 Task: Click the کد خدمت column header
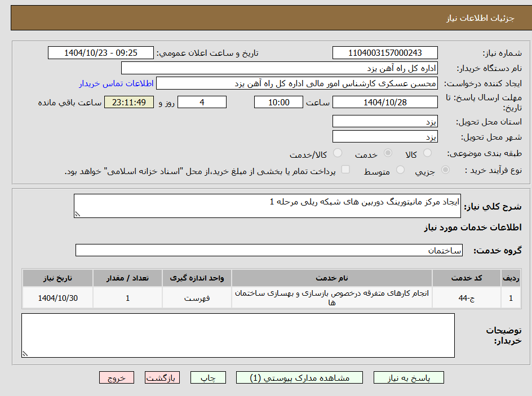point(467,278)
